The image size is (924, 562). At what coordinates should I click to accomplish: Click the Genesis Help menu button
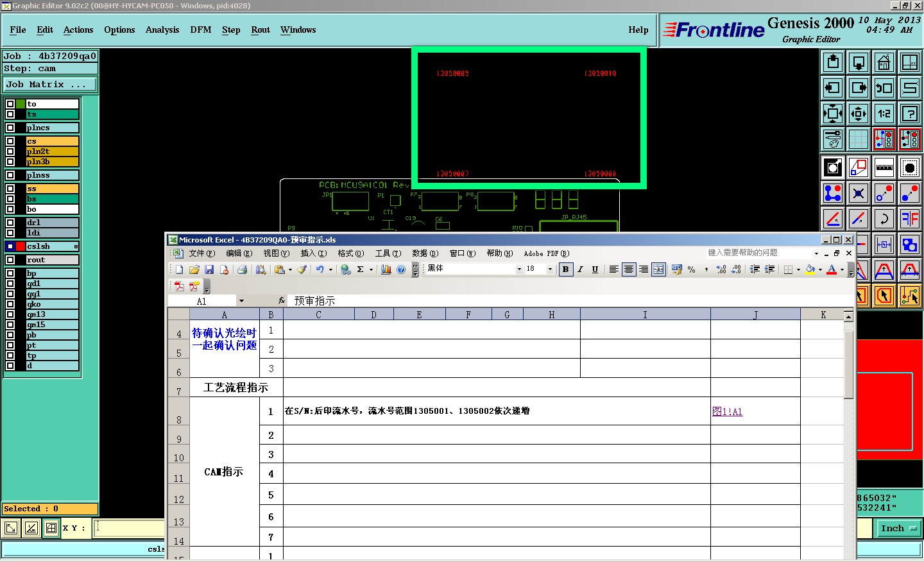click(638, 30)
